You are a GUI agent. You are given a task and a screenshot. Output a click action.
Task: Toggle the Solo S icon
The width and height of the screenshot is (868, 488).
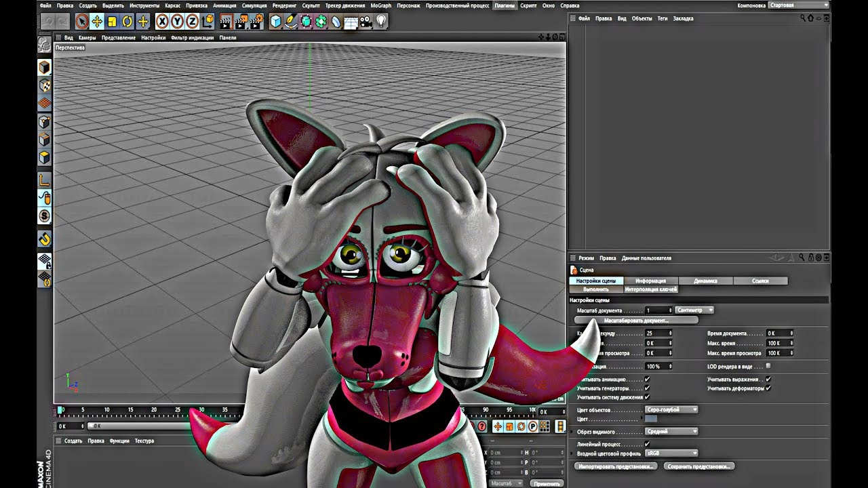(44, 216)
